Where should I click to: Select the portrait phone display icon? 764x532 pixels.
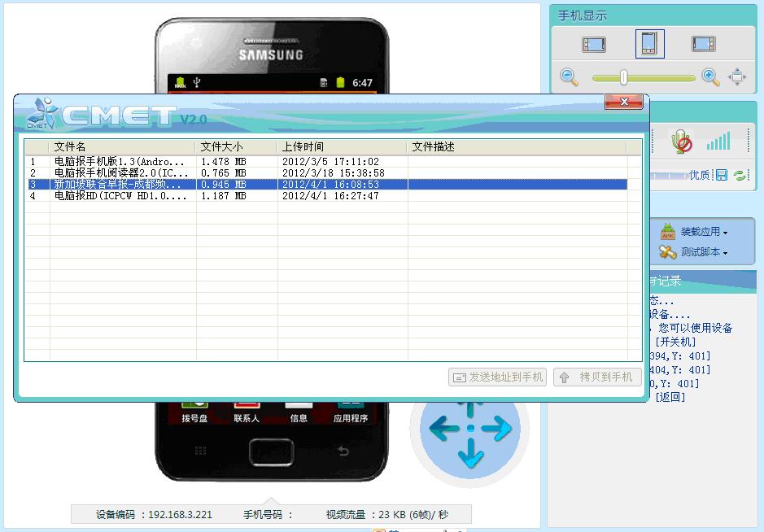(649, 43)
